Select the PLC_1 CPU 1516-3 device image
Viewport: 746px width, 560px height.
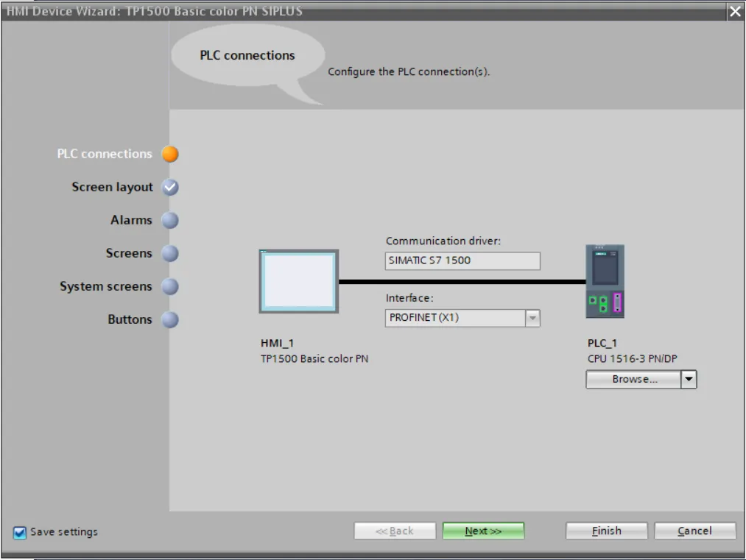click(605, 281)
